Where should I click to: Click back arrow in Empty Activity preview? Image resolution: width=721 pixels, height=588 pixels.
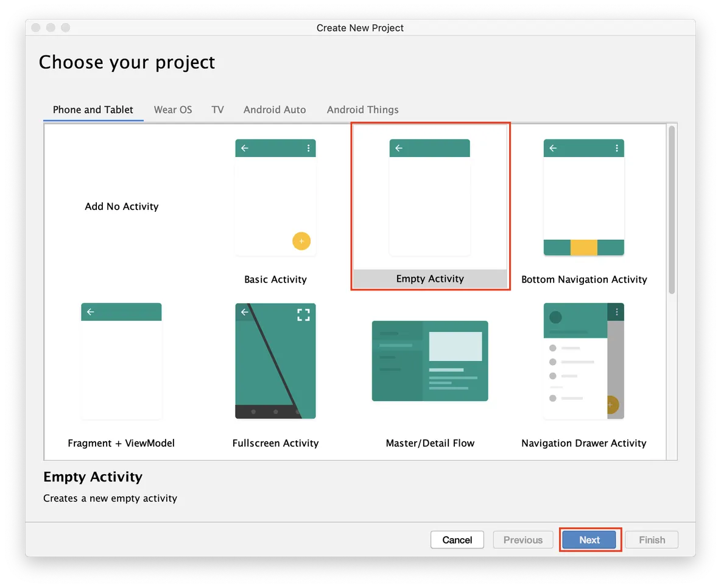[399, 148]
